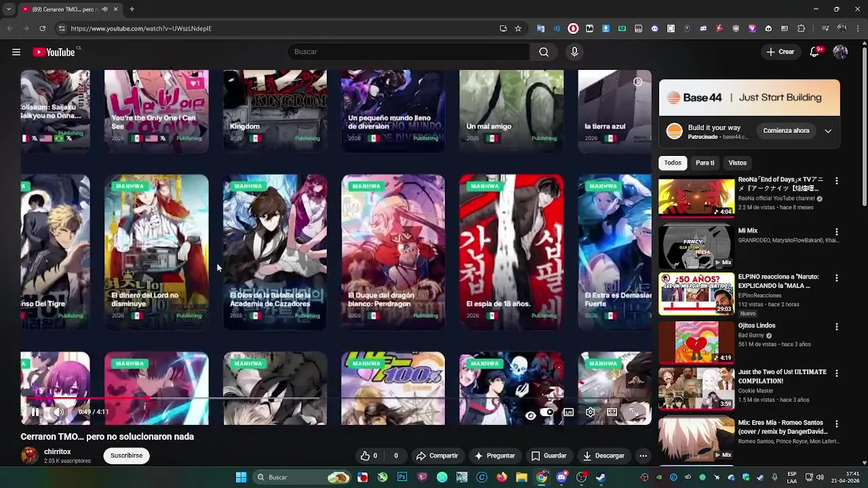
Task: Reload the browser page
Action: 42,28
